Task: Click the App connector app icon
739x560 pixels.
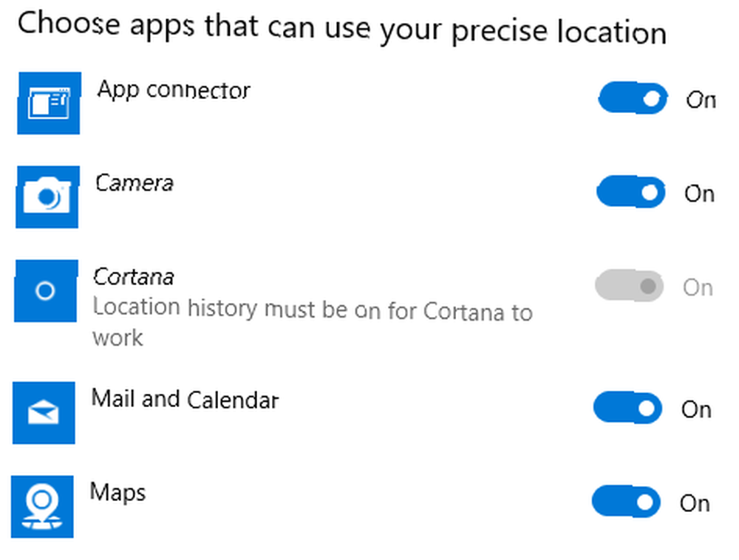Action: (x=49, y=103)
